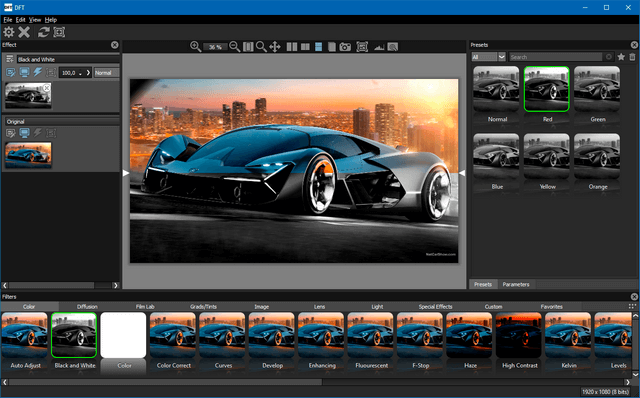Open settings via the gear icon
Screen dimensions: 640x398
pyautogui.click(x=9, y=32)
